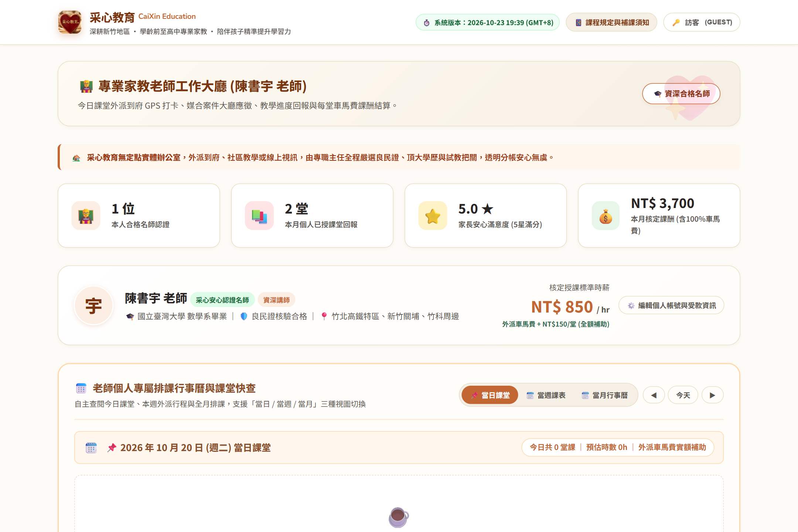
Task: Click the key icon next to 訪客
Action: [x=676, y=23]
